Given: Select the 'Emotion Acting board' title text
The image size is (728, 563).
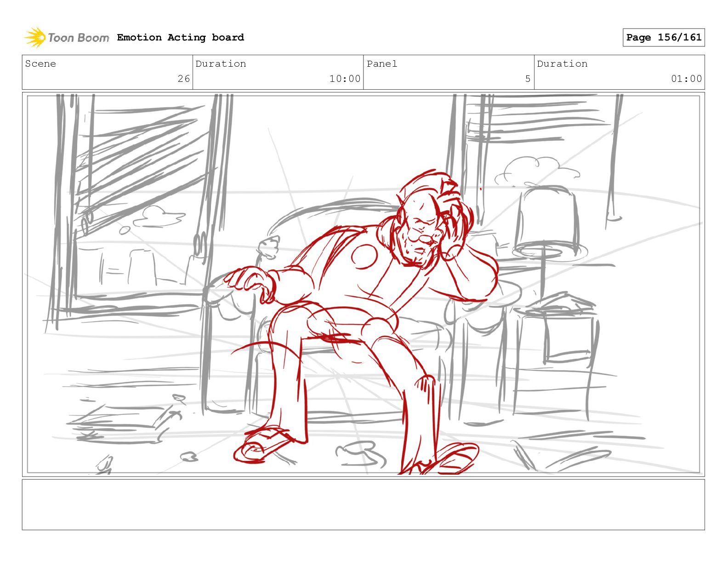Looking at the screenshot, I should [x=180, y=37].
